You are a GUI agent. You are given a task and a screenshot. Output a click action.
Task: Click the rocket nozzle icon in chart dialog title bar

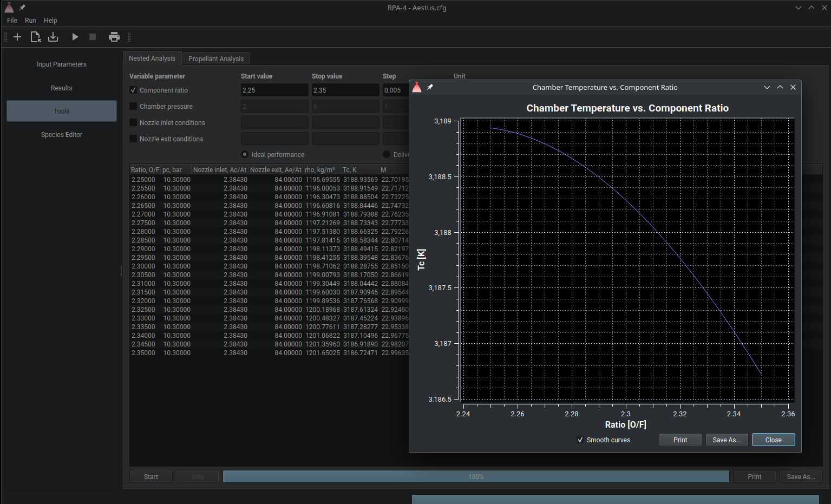(x=417, y=87)
